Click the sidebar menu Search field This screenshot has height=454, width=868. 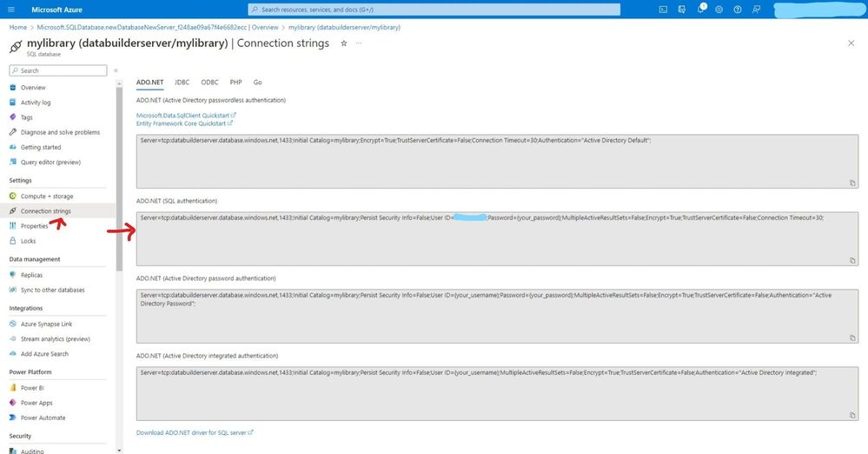pos(58,70)
